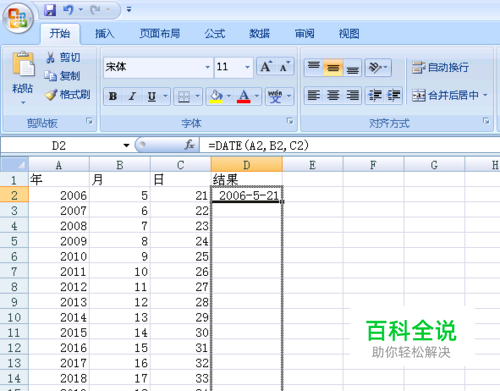Image resolution: width=500 pixels, height=391 pixels.
Task: Select cell B8 containing 11
Action: point(120,287)
